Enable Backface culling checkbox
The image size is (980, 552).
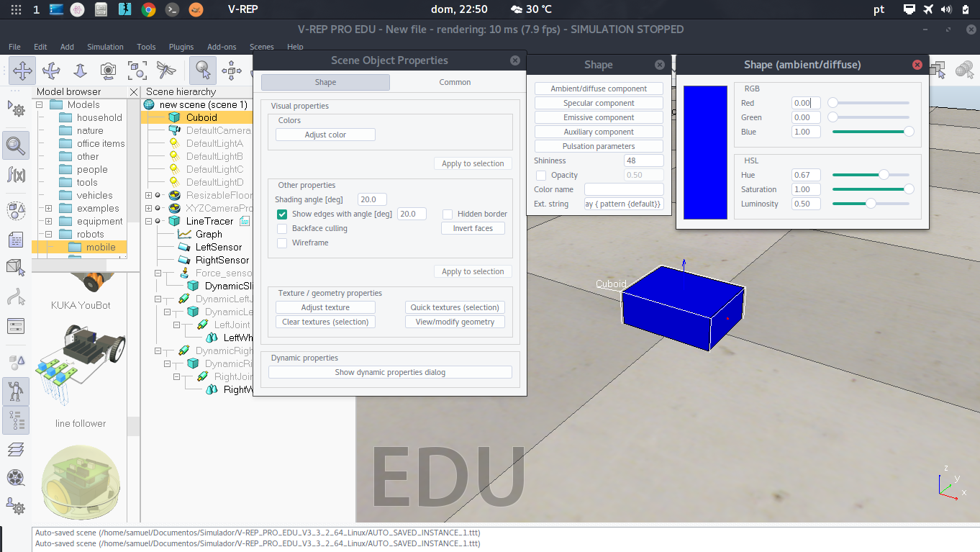[282, 228]
